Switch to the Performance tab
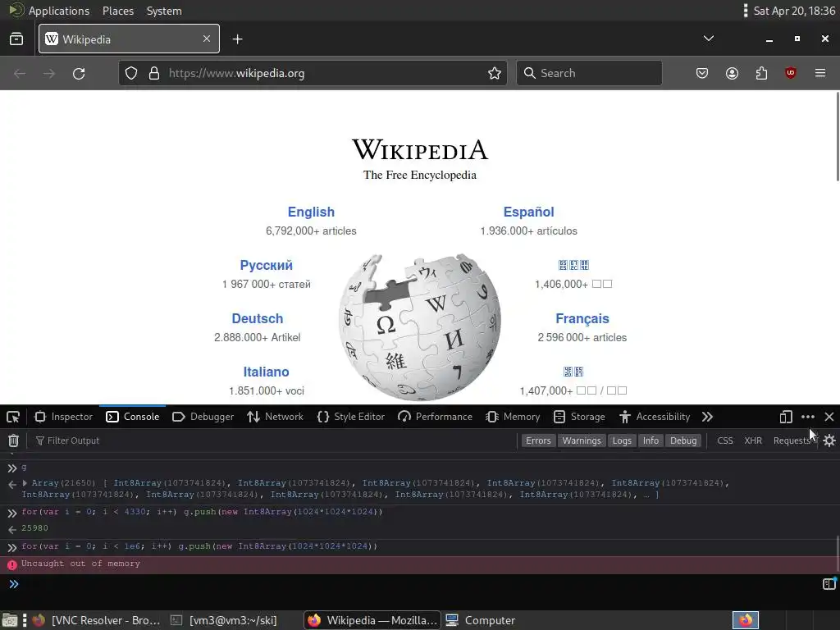840x630 pixels. pos(436,417)
